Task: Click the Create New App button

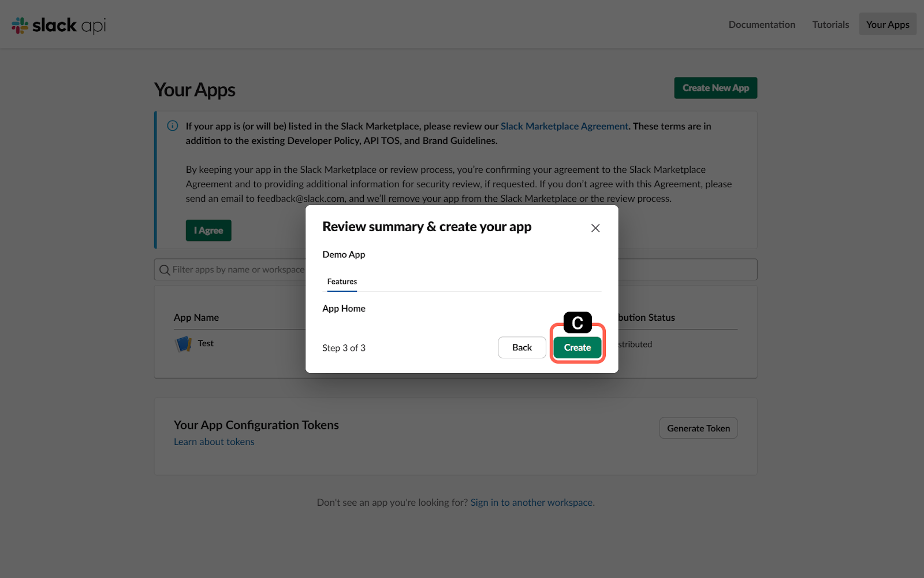Action: point(716,88)
